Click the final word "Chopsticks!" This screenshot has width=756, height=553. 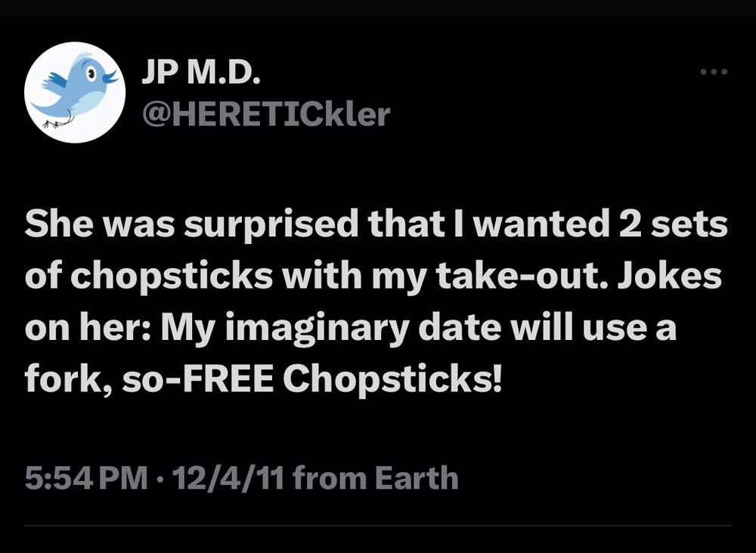point(392,382)
